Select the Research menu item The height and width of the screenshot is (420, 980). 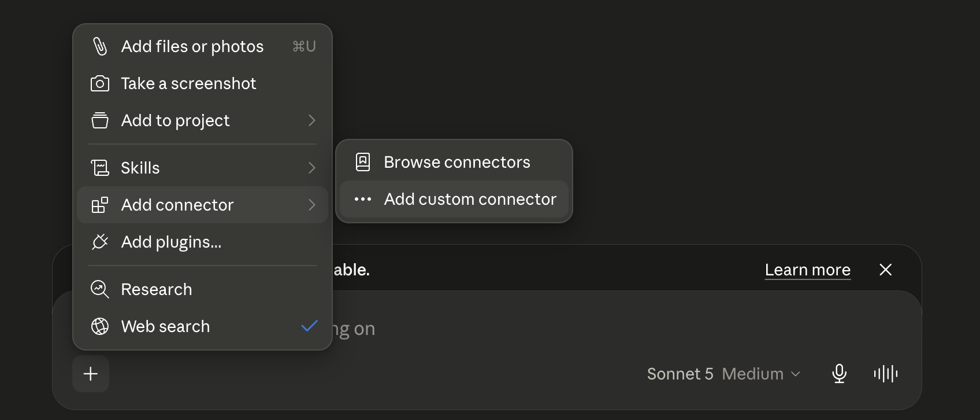point(202,289)
